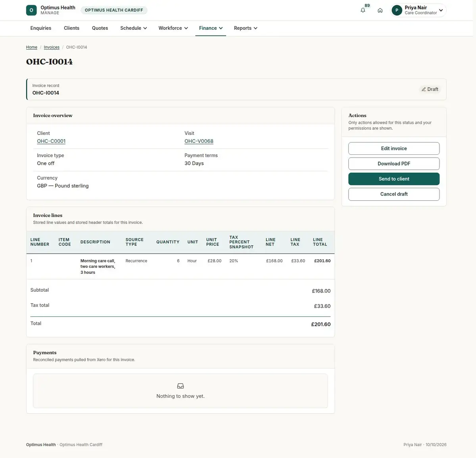Follow the Invoices breadcrumb link

click(x=52, y=47)
